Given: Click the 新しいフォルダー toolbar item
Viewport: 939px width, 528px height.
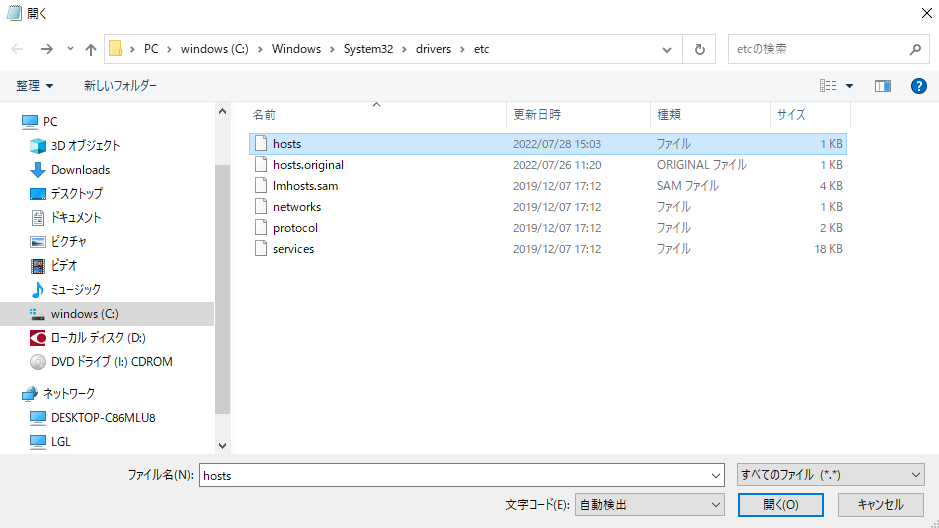Looking at the screenshot, I should coord(120,86).
